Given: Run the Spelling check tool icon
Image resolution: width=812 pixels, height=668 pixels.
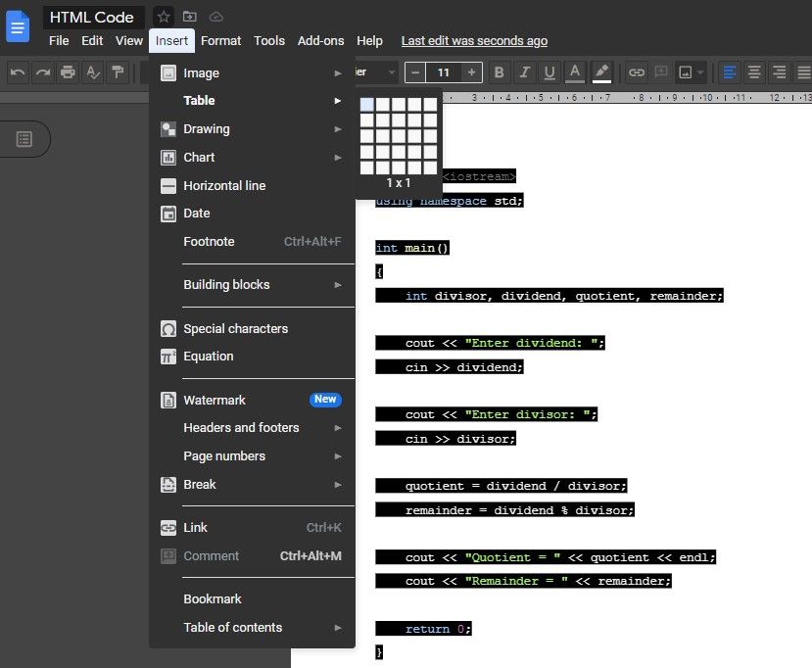Looking at the screenshot, I should click(94, 72).
